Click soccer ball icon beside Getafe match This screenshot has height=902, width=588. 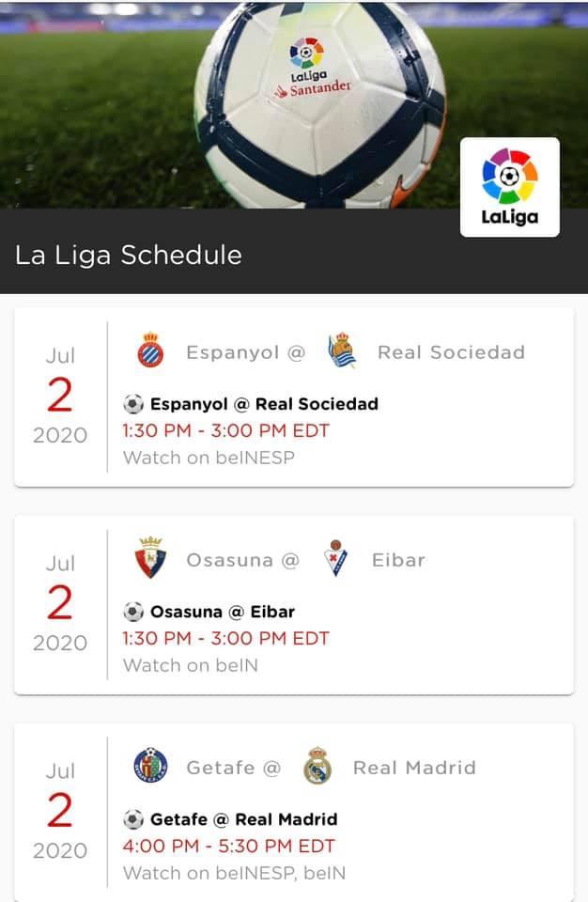(x=133, y=819)
